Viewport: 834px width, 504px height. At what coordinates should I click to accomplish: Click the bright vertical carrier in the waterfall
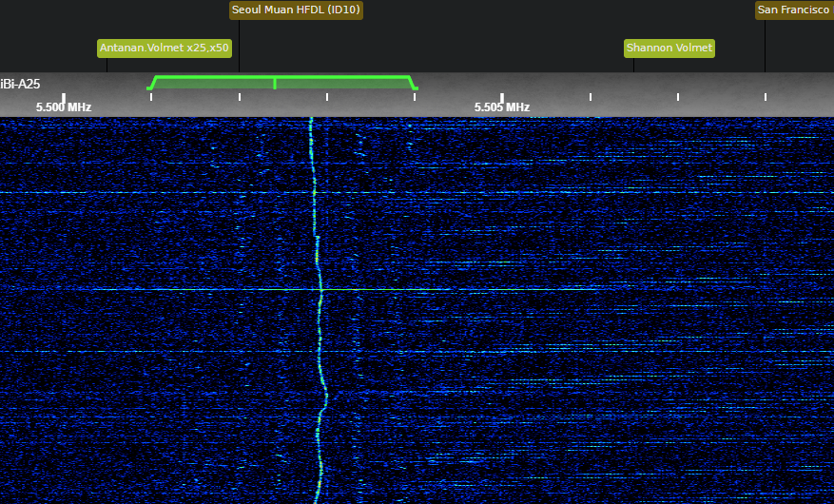point(319,308)
